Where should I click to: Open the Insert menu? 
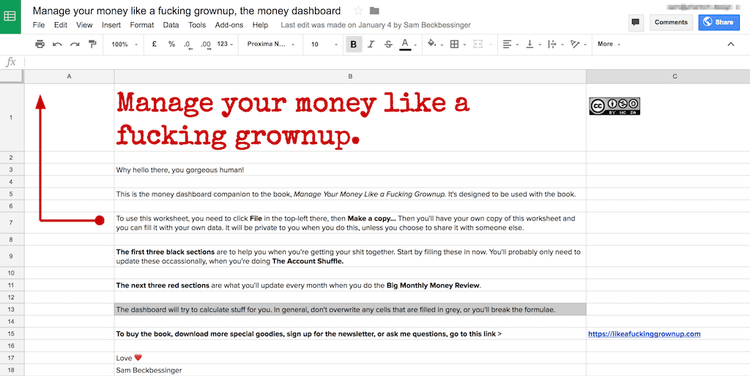111,25
